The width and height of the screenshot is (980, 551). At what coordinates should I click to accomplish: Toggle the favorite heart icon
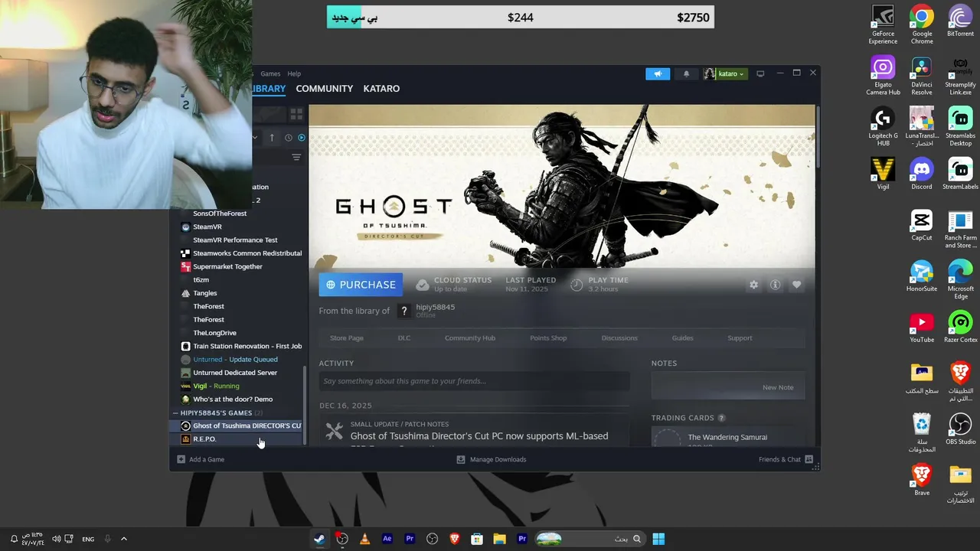click(x=796, y=285)
